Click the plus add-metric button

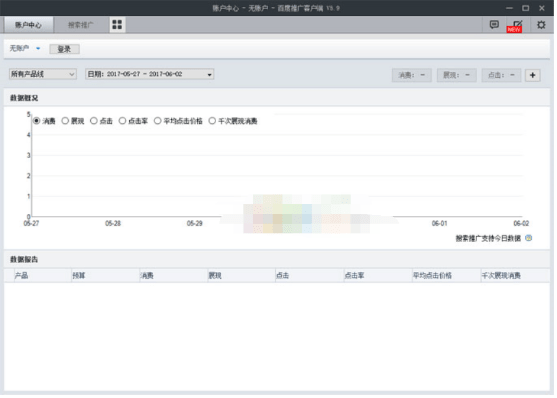532,75
